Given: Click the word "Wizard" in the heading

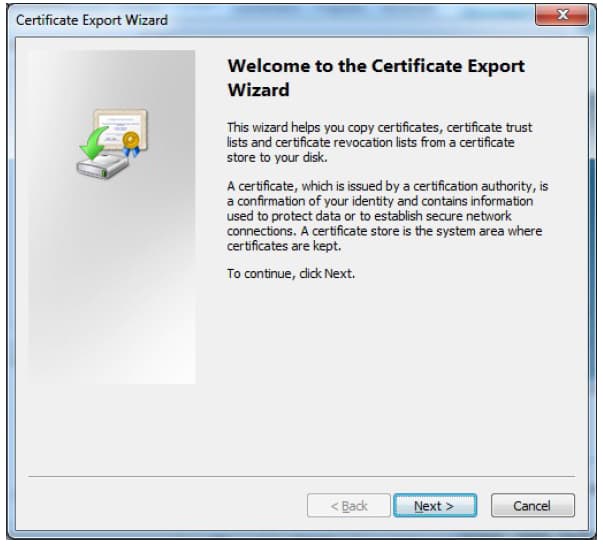Looking at the screenshot, I should (258, 90).
